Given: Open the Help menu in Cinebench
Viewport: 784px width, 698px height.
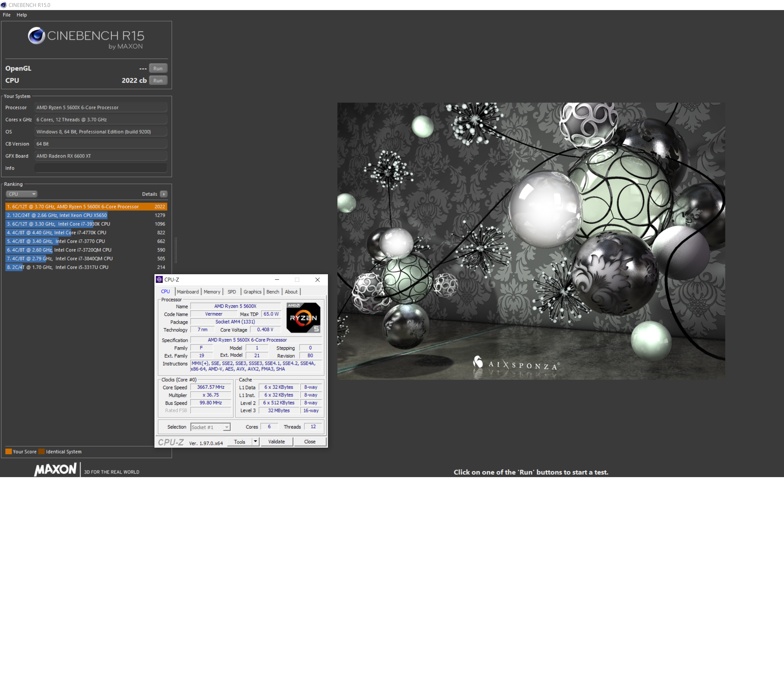Looking at the screenshot, I should point(21,15).
